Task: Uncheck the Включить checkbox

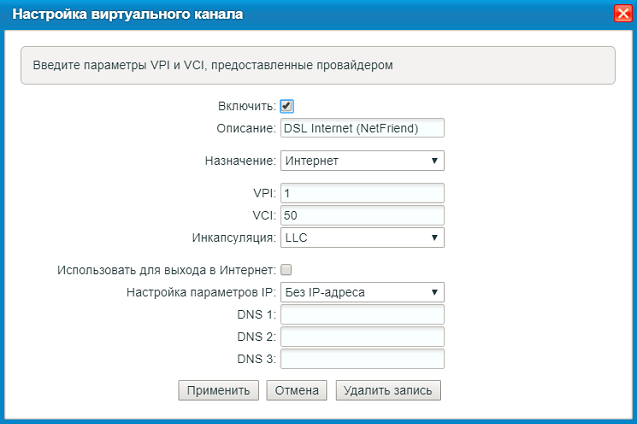Action: (x=287, y=106)
